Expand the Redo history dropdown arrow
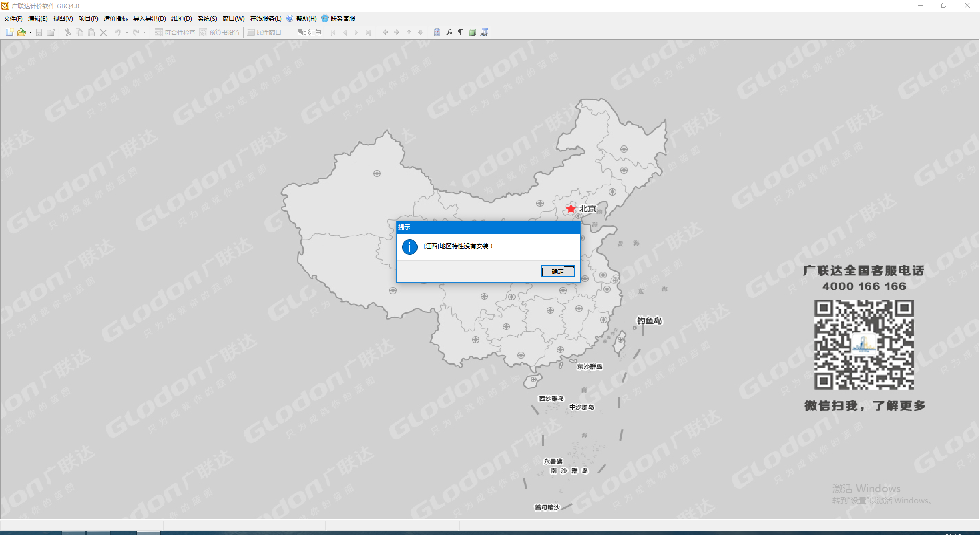The image size is (980, 535). [144, 32]
